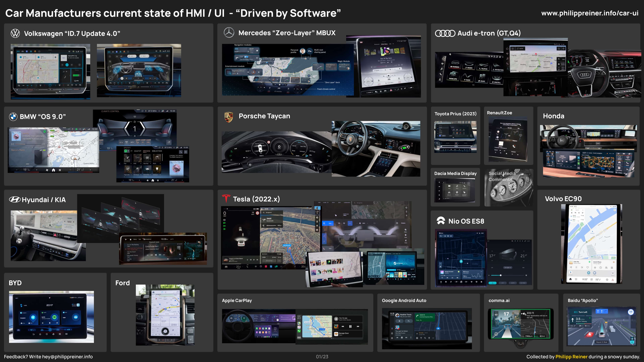Open the BMW Spotify browse screen image
This screenshot has width=644, height=362.
(153, 164)
